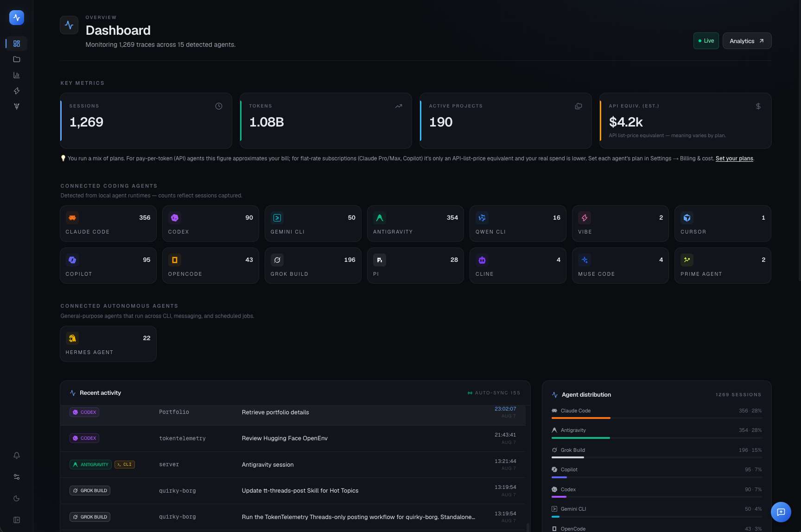Image resolution: width=801 pixels, height=532 pixels.
Task: Open the Grok Build agent card icon
Action: coord(277,260)
